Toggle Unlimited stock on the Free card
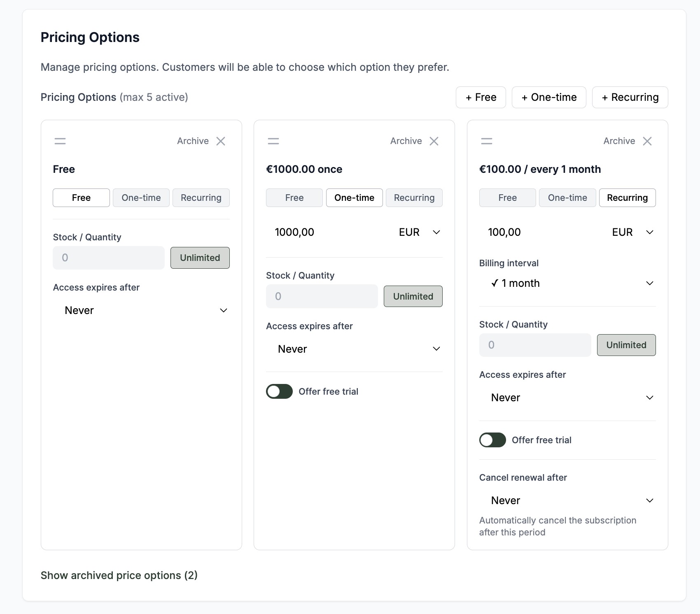 tap(200, 258)
